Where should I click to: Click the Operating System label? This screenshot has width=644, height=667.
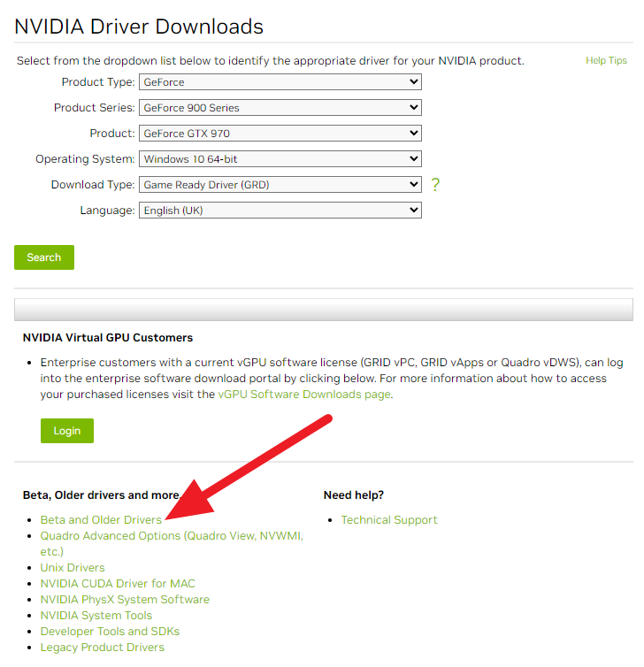[85, 159]
